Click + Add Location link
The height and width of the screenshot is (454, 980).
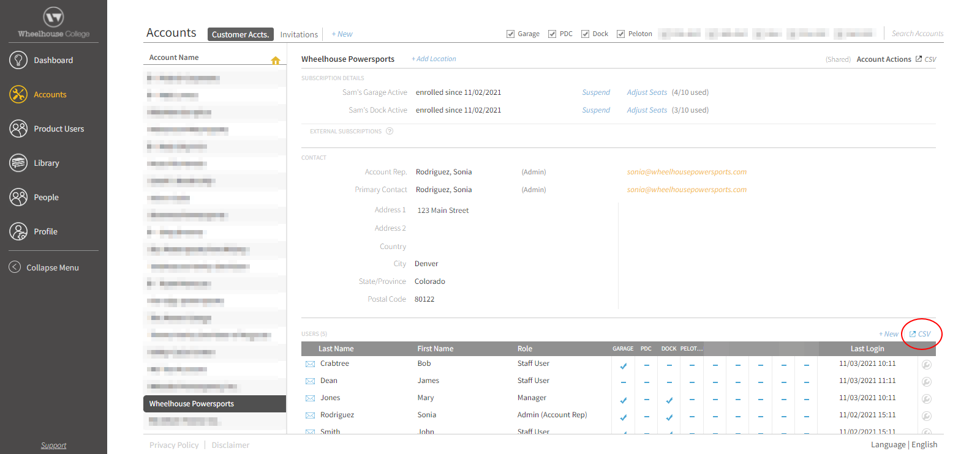click(434, 59)
